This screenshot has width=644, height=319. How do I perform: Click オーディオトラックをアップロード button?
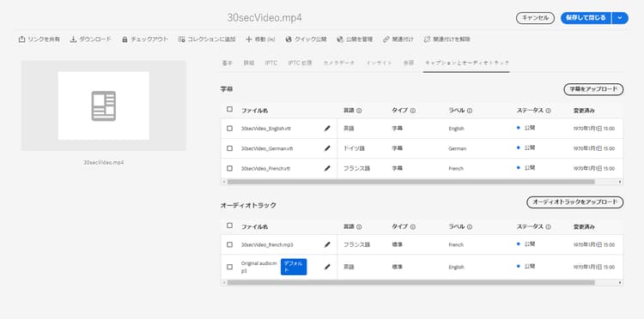(575, 202)
